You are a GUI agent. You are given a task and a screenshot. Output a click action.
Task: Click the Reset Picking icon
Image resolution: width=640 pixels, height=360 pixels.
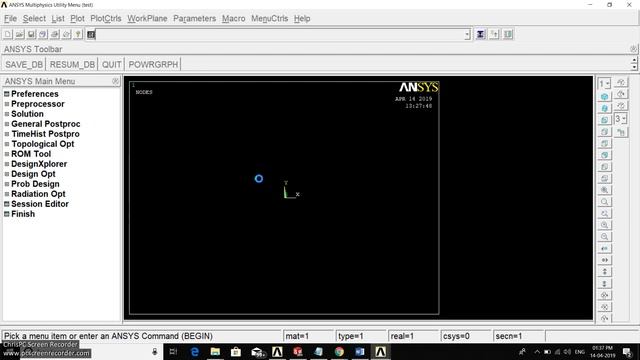coord(494,34)
